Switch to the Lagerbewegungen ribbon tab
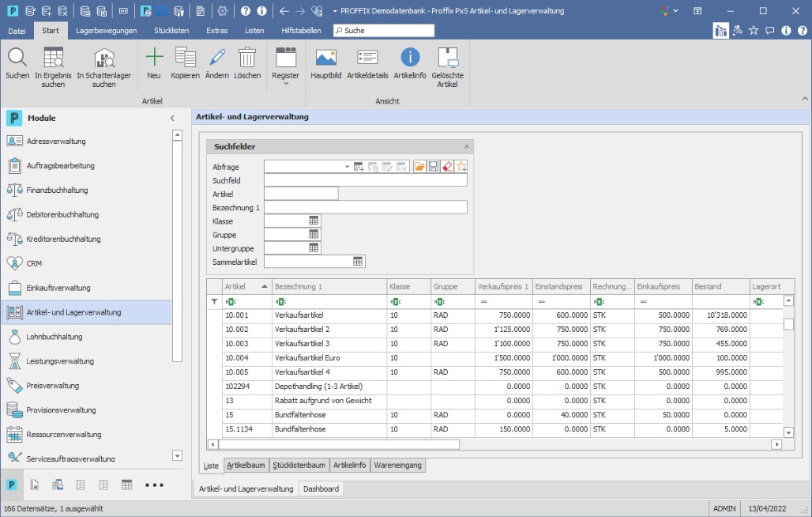 coord(106,31)
